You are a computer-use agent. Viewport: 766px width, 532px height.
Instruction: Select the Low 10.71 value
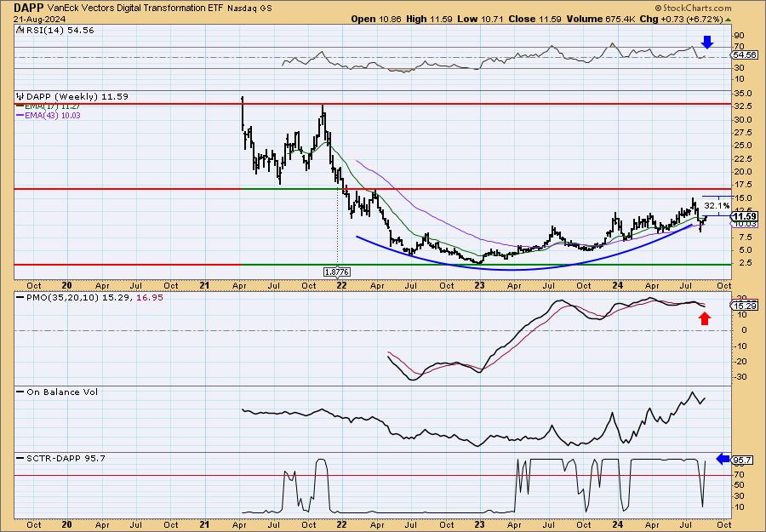point(480,19)
